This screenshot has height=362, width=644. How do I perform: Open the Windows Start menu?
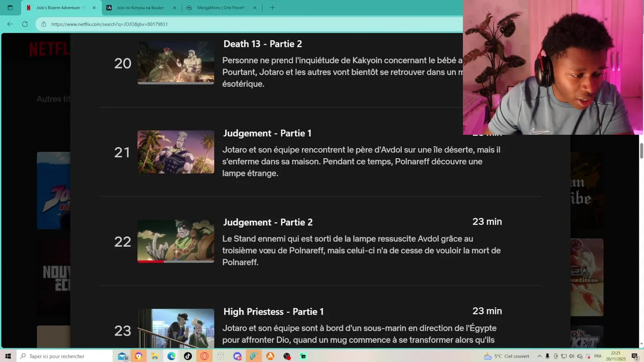click(x=8, y=356)
